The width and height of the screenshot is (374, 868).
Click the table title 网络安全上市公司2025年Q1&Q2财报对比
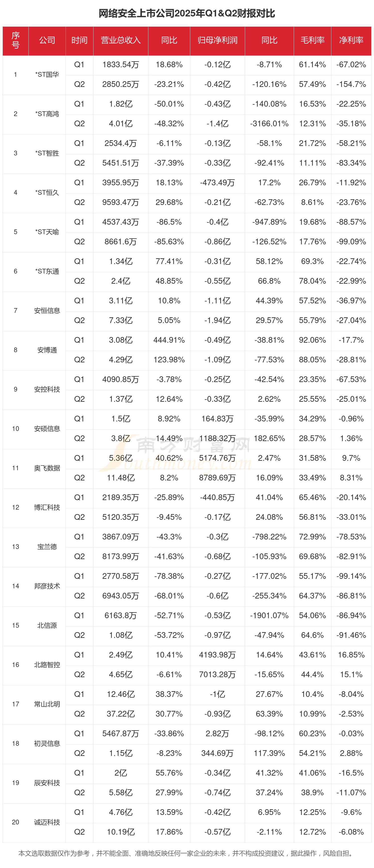point(187,13)
